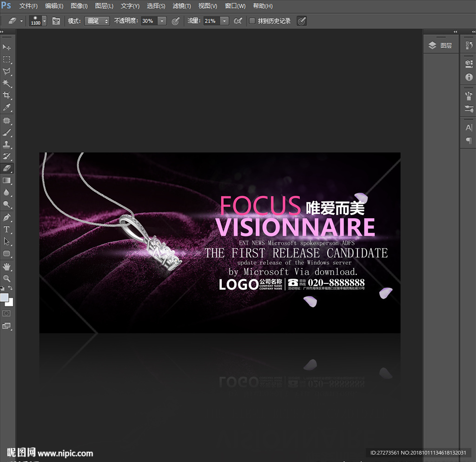Viewport: 476px width, 462px height.
Task: Open the Info panel icon
Action: tap(469, 77)
